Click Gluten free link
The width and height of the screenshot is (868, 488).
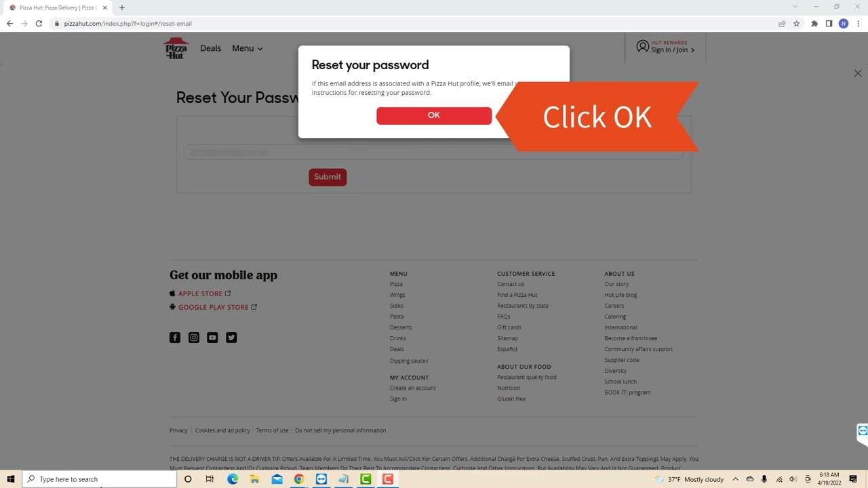[x=511, y=399]
